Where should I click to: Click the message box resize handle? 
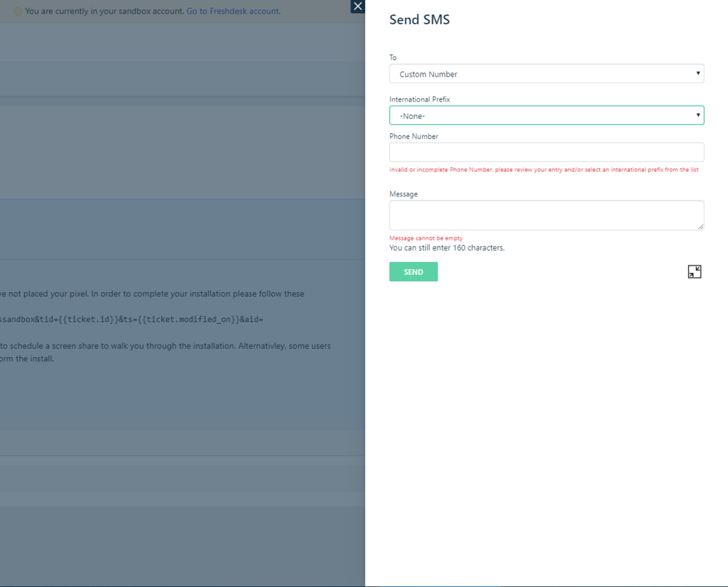(700, 227)
